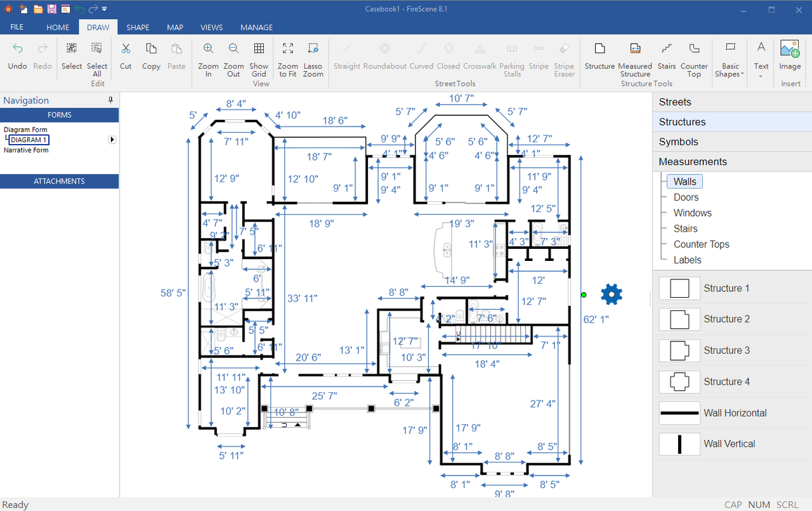
Task: Open the MANAGE ribbon tab
Action: [256, 27]
